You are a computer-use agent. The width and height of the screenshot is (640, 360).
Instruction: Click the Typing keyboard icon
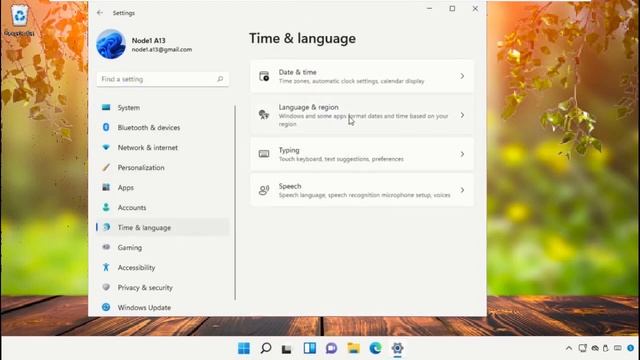tap(264, 154)
